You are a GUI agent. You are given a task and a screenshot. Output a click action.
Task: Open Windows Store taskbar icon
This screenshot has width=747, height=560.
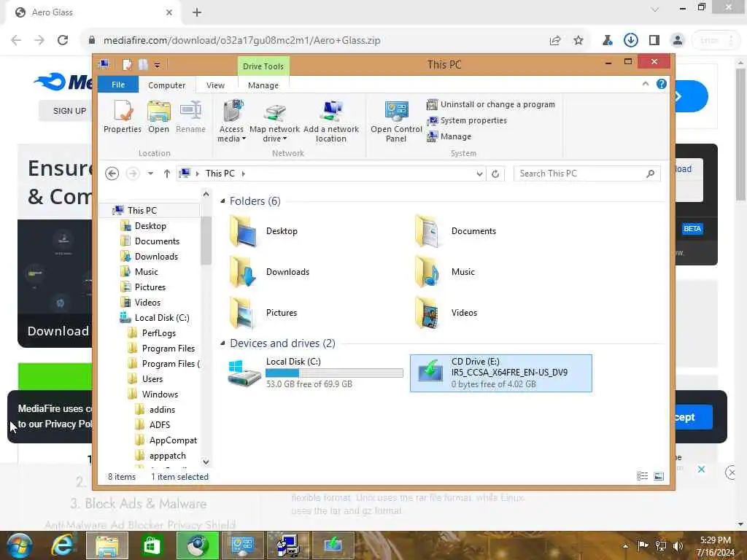152,545
